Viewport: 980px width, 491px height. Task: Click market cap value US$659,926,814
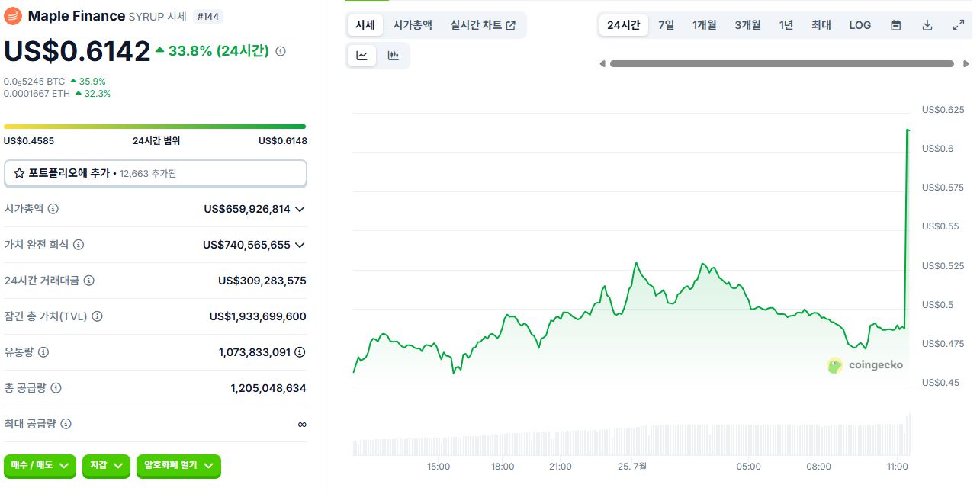tap(247, 209)
